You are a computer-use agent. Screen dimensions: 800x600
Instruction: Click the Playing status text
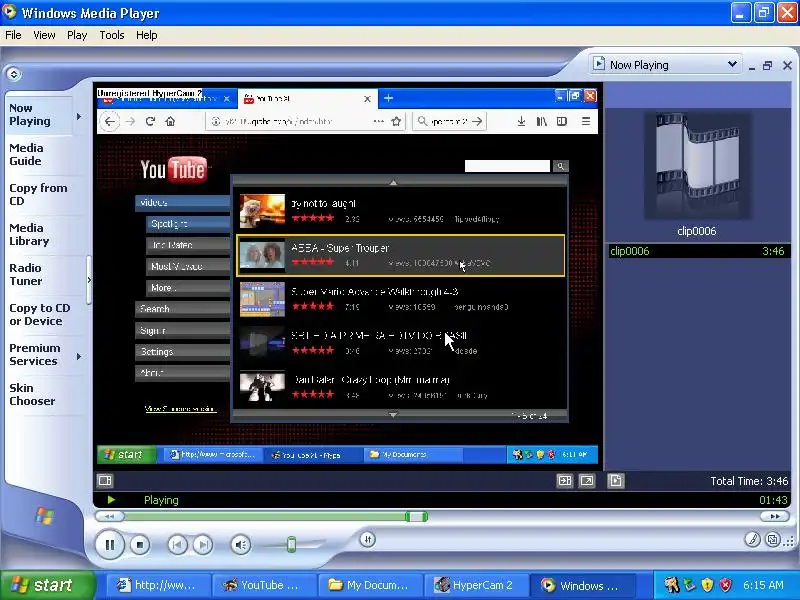point(161,500)
